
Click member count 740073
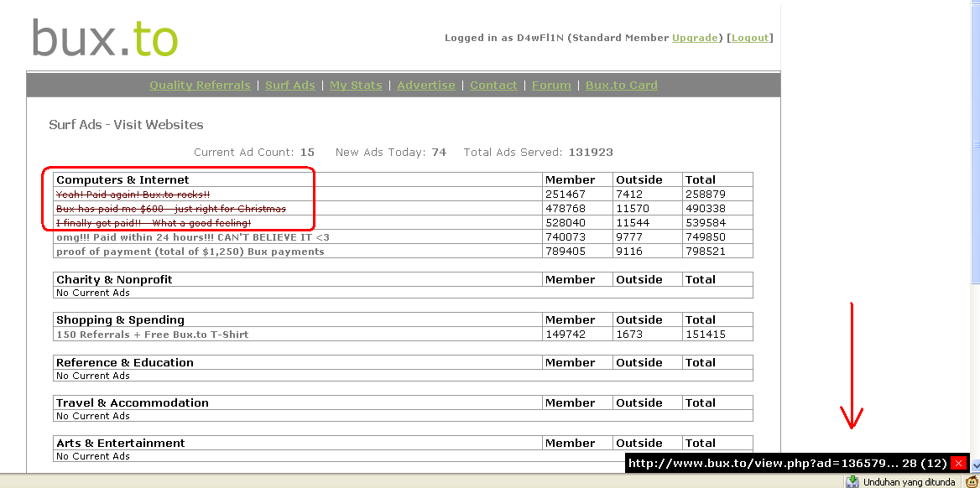(x=566, y=237)
